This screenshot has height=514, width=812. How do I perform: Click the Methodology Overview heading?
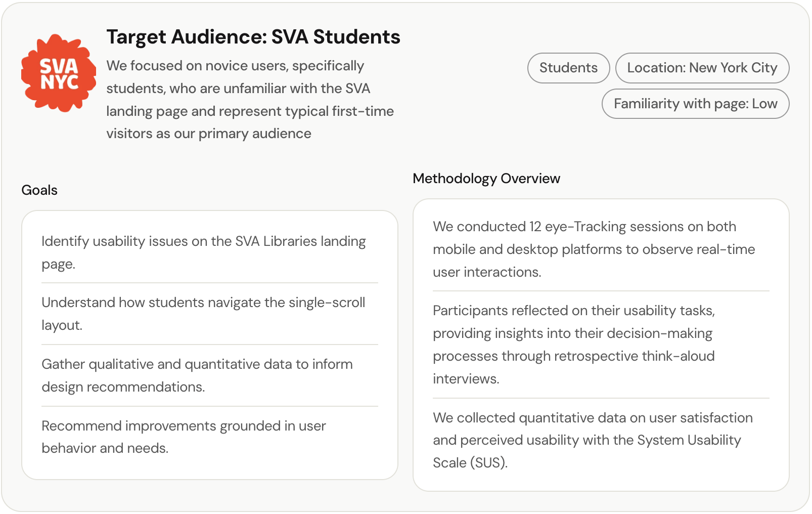click(x=486, y=179)
